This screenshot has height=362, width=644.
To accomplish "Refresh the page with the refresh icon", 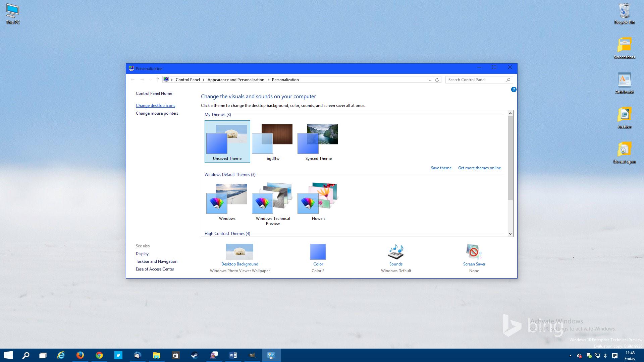I will 437,80.
